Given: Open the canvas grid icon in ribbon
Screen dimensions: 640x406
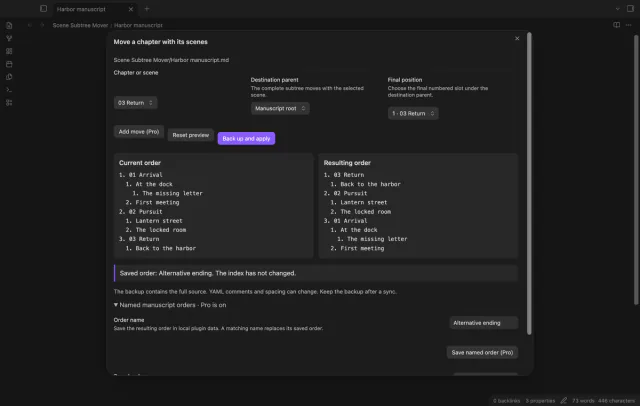Looking at the screenshot, I should click(9, 51).
